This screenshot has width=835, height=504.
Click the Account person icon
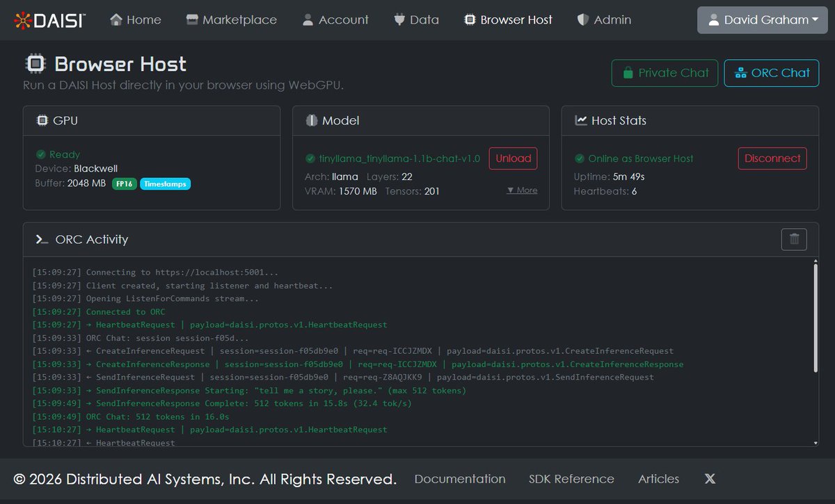[308, 19]
